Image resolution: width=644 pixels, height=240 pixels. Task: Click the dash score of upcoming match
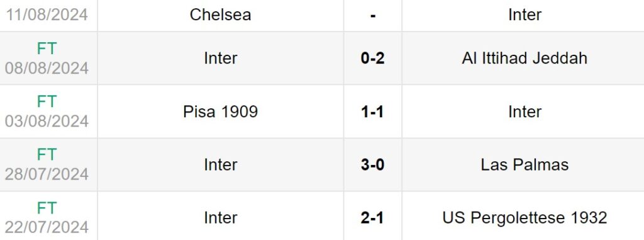point(372,15)
